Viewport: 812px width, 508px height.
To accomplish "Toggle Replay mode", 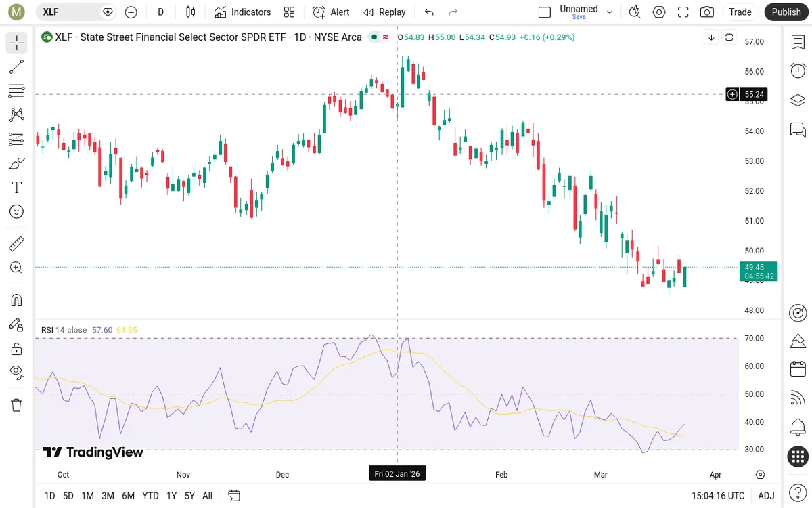I will 384,12.
